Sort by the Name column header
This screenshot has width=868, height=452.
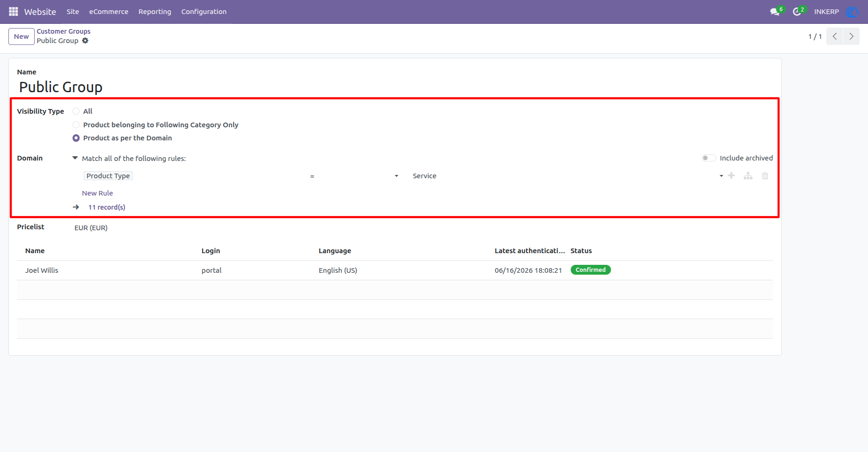[x=35, y=251]
